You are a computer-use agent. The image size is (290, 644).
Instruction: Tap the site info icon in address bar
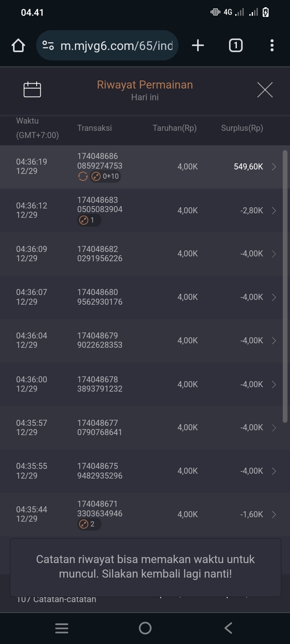pyautogui.click(x=48, y=45)
